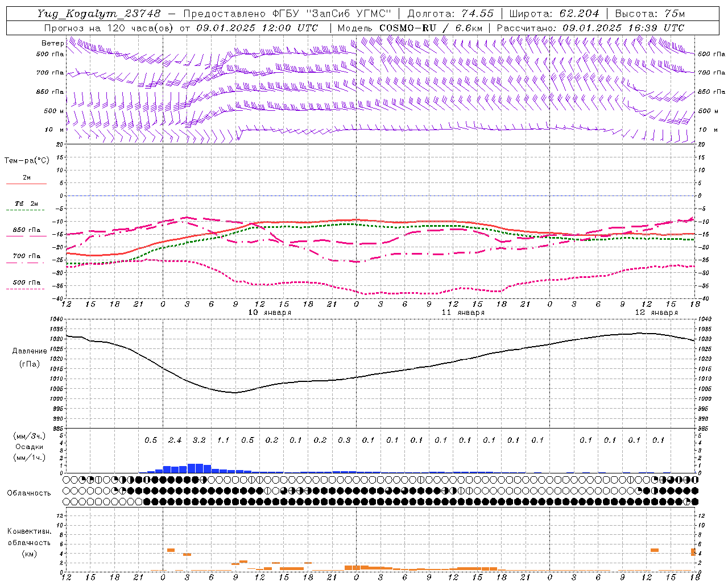Select the 3-hour precipitation value "0.3"
728x582 pixels.
coord(344,440)
